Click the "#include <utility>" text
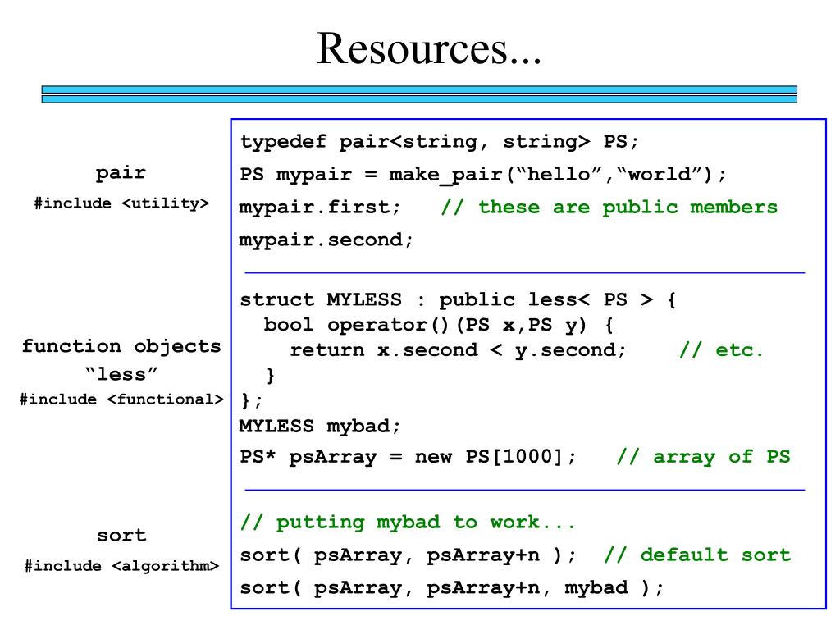840x630 pixels. point(121,203)
